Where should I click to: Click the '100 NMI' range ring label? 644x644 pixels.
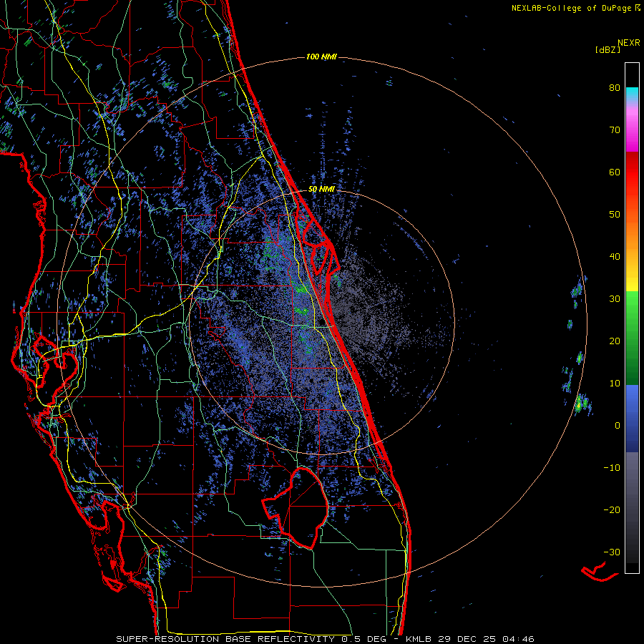(x=321, y=57)
